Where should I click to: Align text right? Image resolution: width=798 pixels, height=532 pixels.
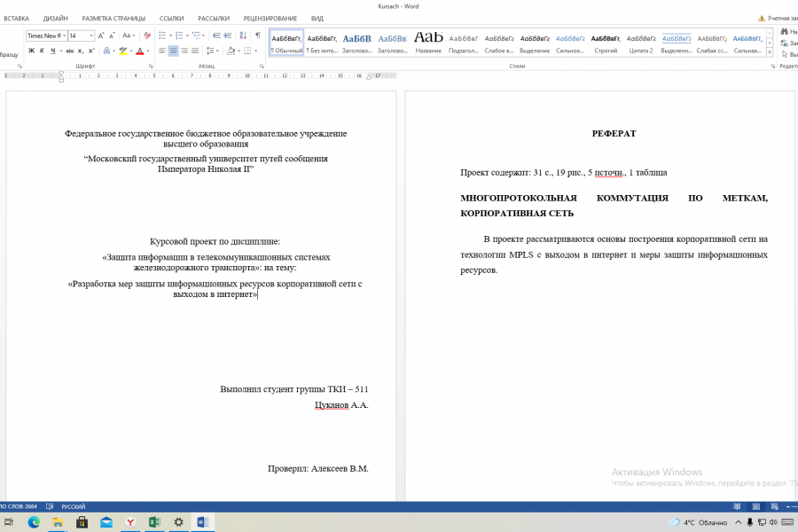click(x=184, y=51)
